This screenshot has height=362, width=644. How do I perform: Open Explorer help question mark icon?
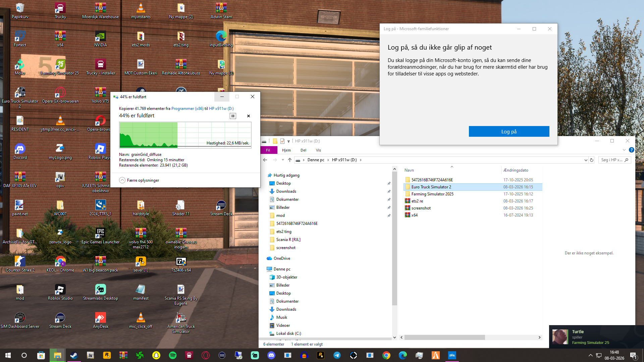631,150
